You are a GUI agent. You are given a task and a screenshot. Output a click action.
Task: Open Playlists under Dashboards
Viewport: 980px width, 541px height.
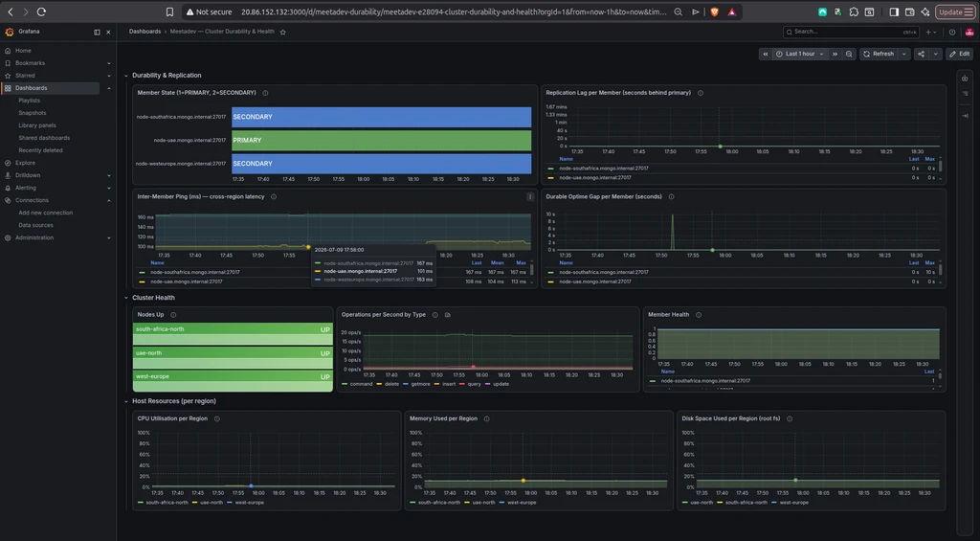coord(30,101)
